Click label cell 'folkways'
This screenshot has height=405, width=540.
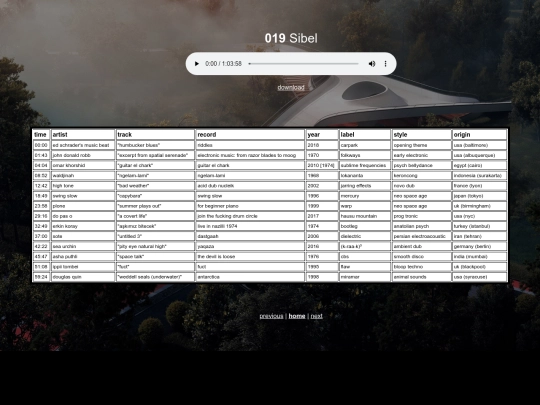point(365,155)
